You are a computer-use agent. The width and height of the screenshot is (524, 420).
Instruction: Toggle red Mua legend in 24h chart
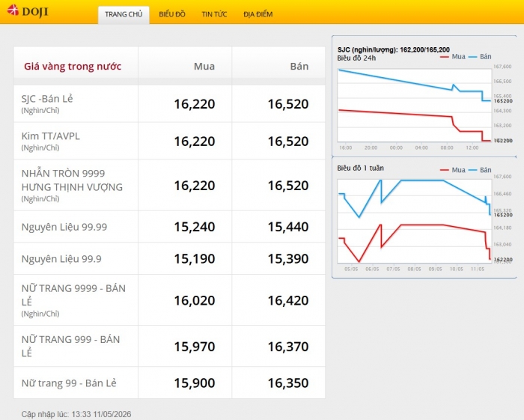(x=453, y=56)
